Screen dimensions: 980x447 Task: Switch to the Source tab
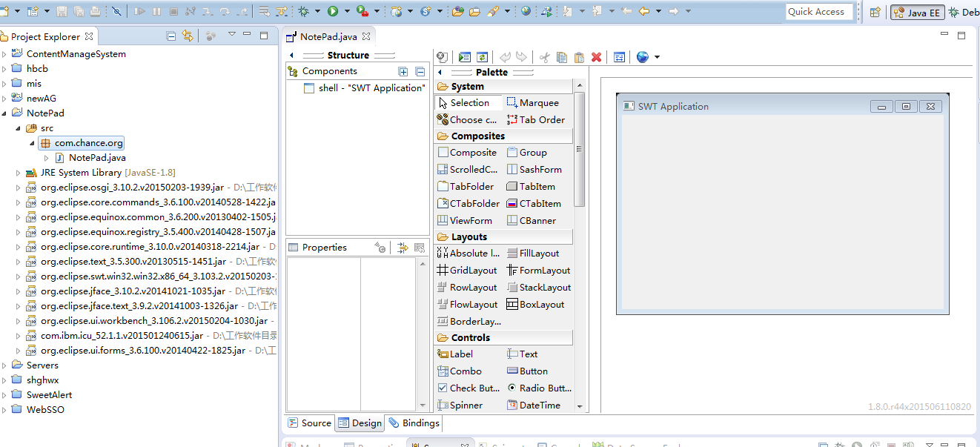310,423
